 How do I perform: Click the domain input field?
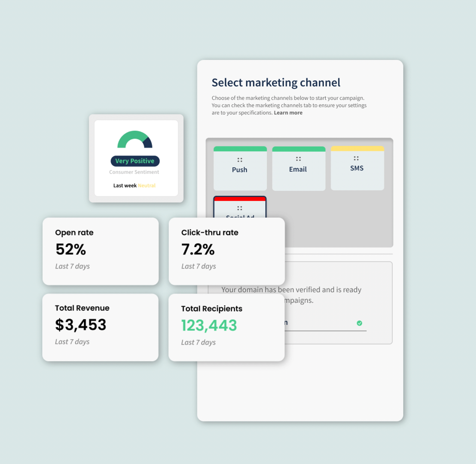[x=326, y=323]
